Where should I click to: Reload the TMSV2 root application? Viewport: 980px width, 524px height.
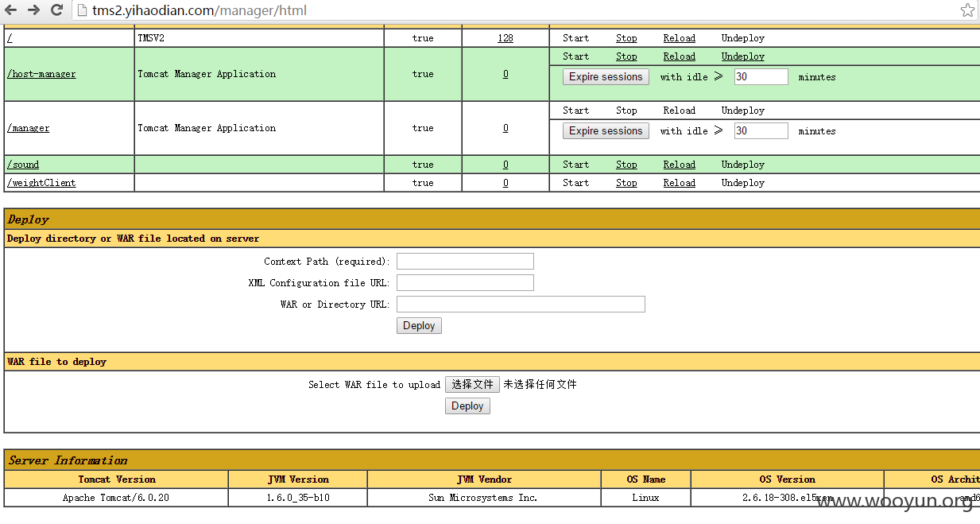(x=680, y=38)
